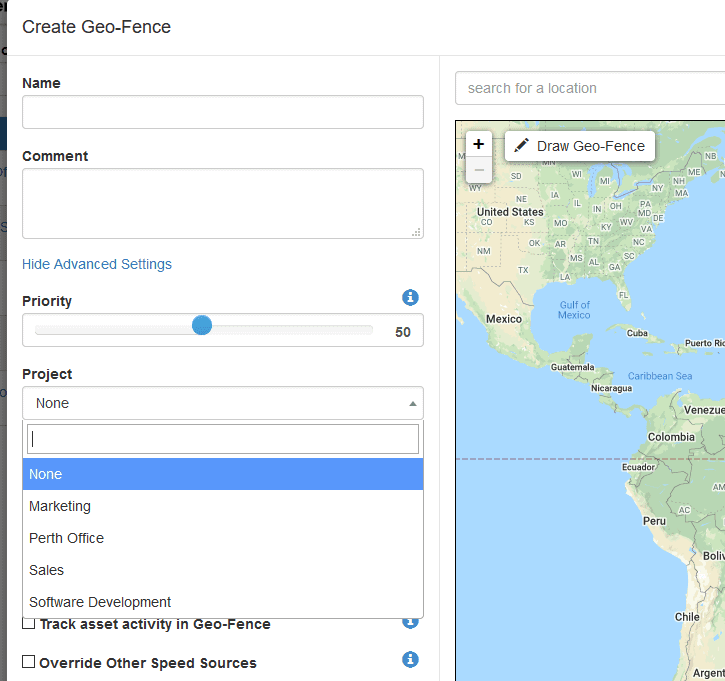Image resolution: width=725 pixels, height=681 pixels.
Task: Click into the Comment text area
Action: pos(223,203)
